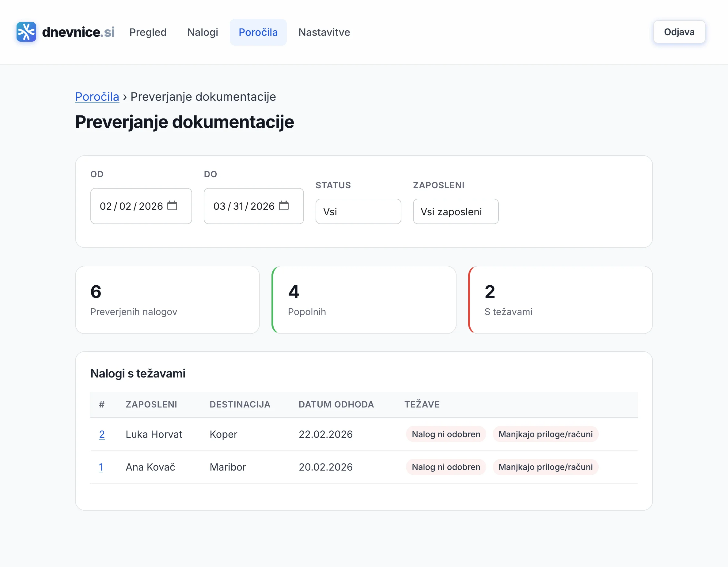Click the red S težavami summary card
728x567 pixels.
coord(560,300)
